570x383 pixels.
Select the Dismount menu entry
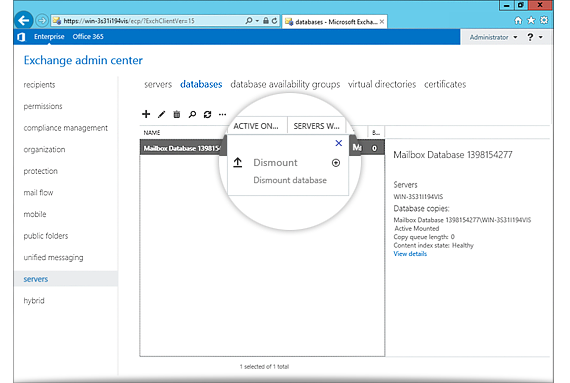click(x=275, y=162)
